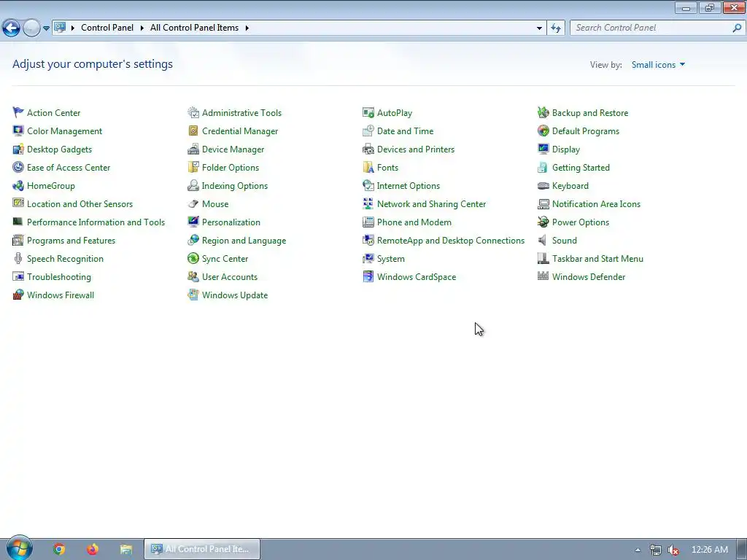Viewport: 747px width, 560px height.
Task: Click the Color Management monitor icon
Action: coord(18,131)
